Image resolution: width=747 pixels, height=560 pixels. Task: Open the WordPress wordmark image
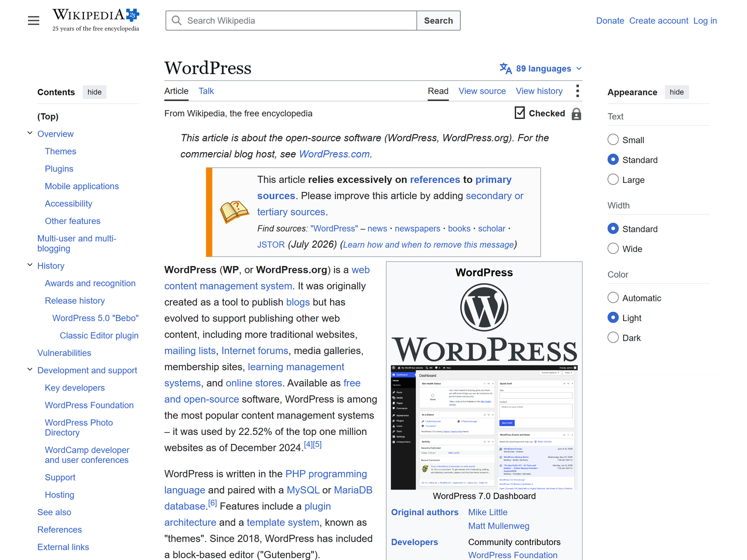pos(484,350)
